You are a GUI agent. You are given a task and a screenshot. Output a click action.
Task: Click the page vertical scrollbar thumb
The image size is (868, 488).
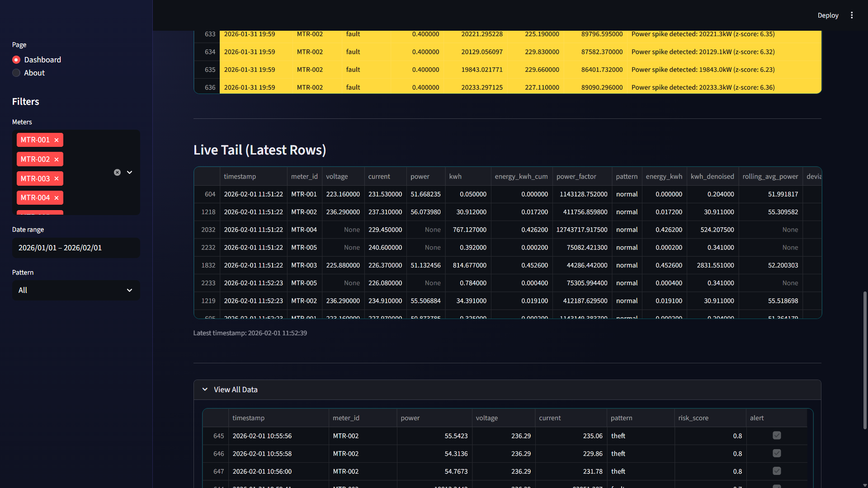[864, 359]
